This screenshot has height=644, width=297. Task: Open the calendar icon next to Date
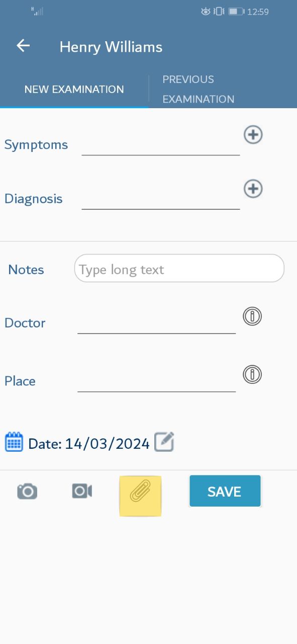tap(14, 442)
